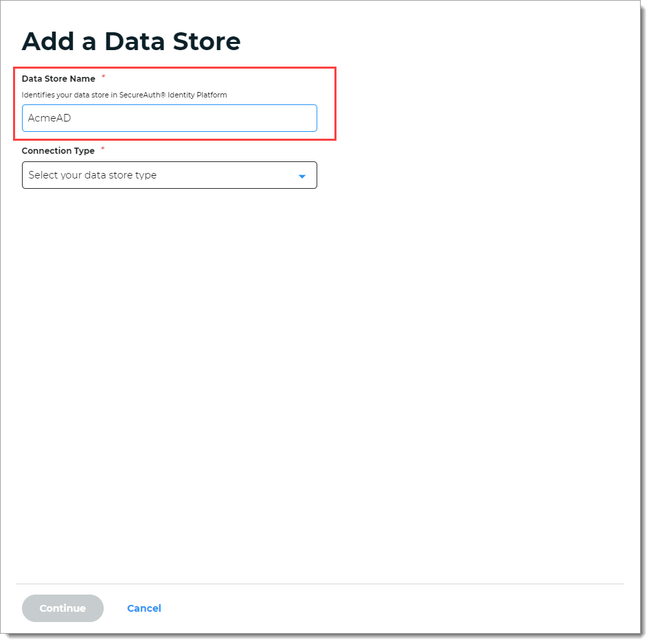The width and height of the screenshot is (651, 644).
Task: Click the red asterisk beside Connection Type
Action: tap(102, 149)
